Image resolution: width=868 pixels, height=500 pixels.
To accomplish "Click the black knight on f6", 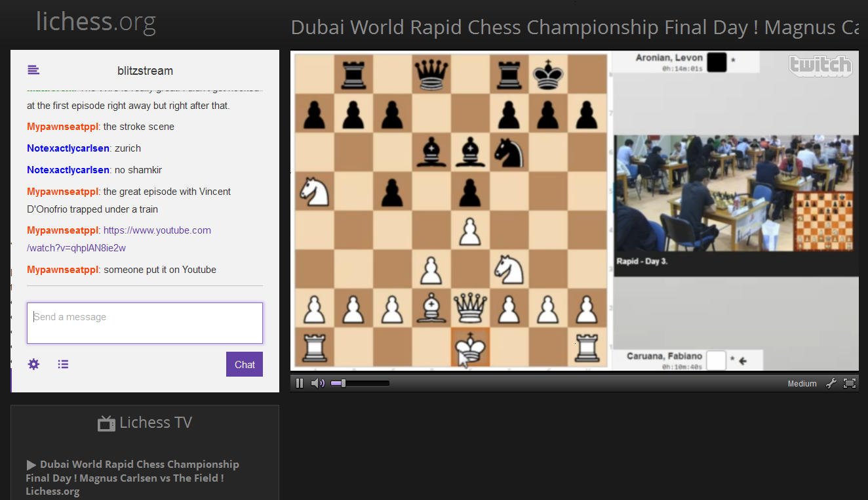I will click(x=509, y=152).
